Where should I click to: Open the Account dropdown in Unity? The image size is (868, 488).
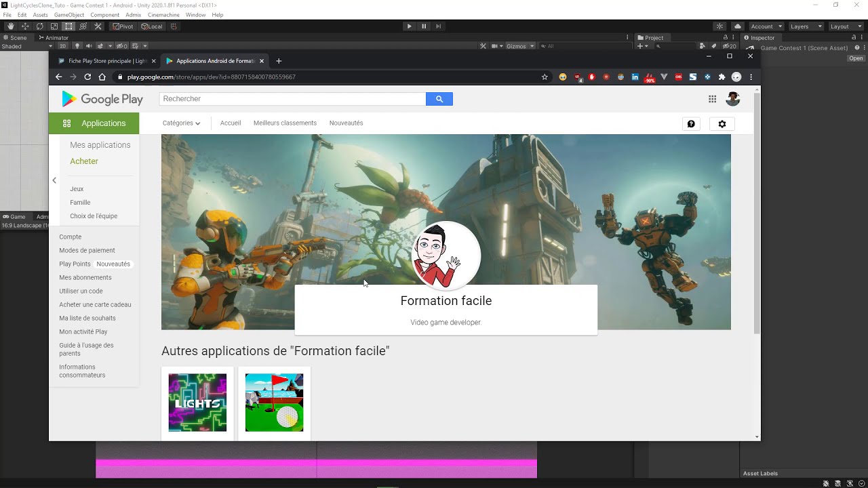coord(766,26)
